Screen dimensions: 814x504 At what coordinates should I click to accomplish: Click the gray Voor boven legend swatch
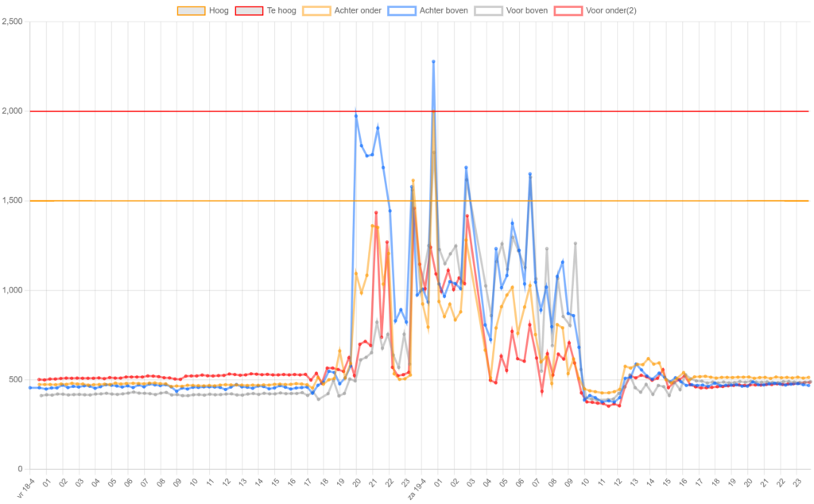pyautogui.click(x=487, y=10)
